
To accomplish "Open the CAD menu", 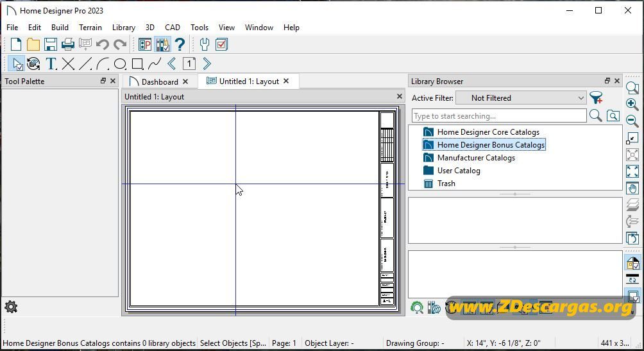I will coord(173,27).
